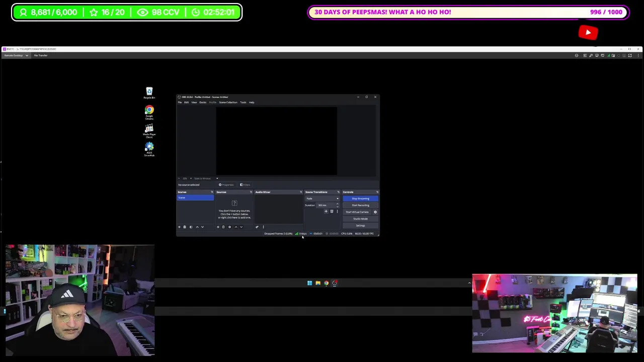Click Start Virtual Camera button
Screen dimensions: 644x362
tap(357, 212)
